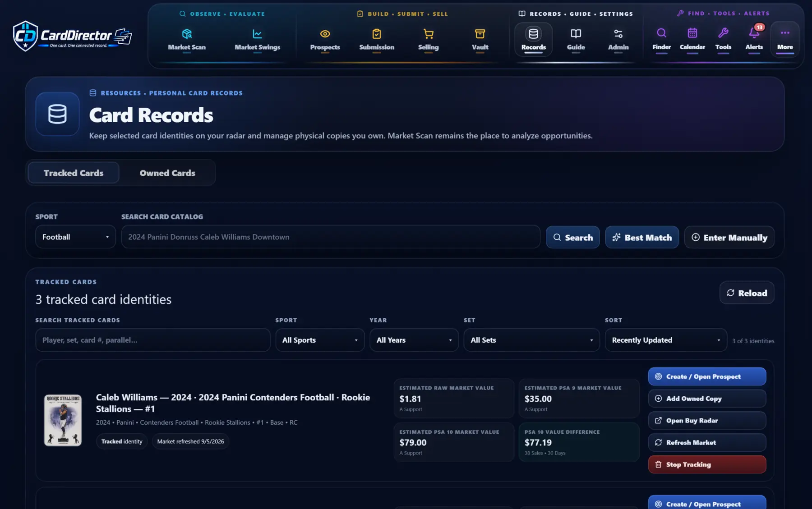The height and width of the screenshot is (509, 812).
Task: Open the Submission clipboard icon
Action: click(377, 34)
